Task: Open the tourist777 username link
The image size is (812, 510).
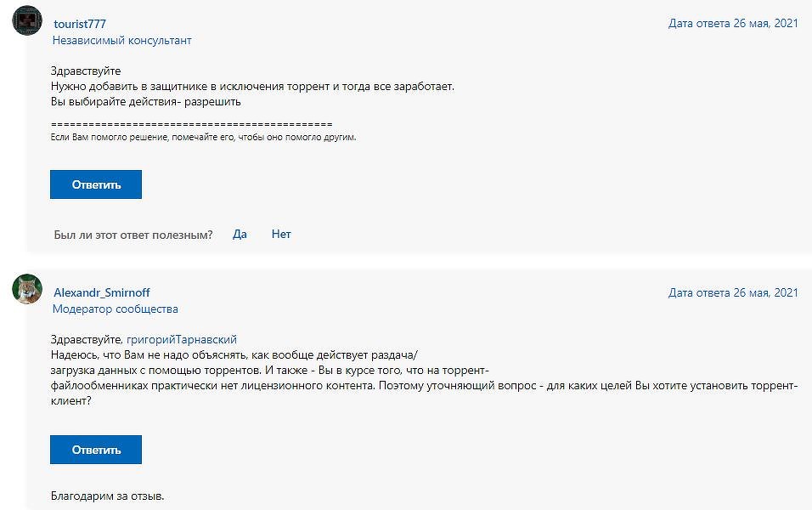Action: tap(80, 24)
